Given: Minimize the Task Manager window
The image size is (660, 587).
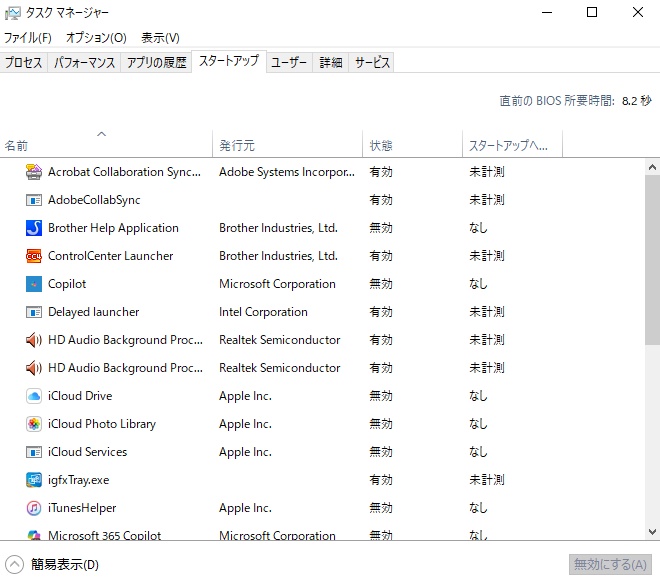Looking at the screenshot, I should click(x=547, y=13).
